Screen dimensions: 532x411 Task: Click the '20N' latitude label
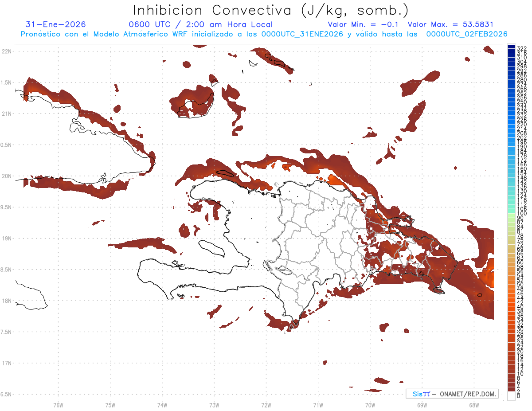(6, 176)
